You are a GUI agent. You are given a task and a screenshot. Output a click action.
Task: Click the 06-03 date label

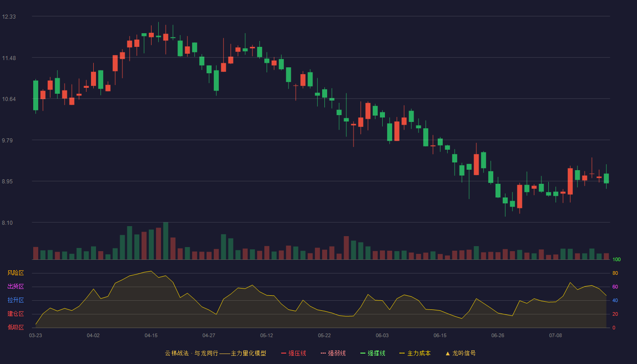pyautogui.click(x=382, y=335)
